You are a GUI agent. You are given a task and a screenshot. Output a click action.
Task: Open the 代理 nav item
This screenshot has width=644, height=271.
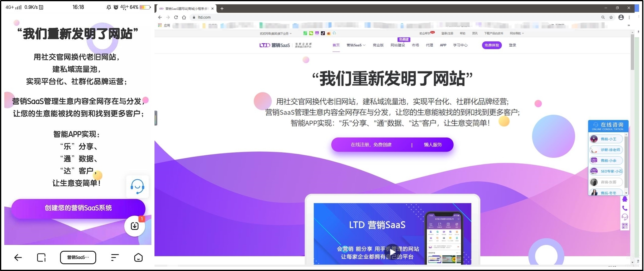429,45
